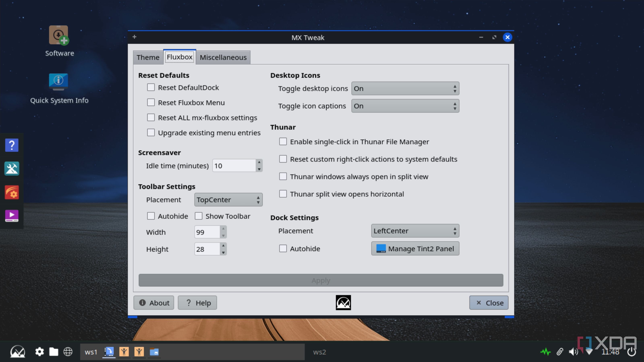Screen dimensions: 644x362
Task: Enable Autohide under Dock Settings
Action: 283,249
